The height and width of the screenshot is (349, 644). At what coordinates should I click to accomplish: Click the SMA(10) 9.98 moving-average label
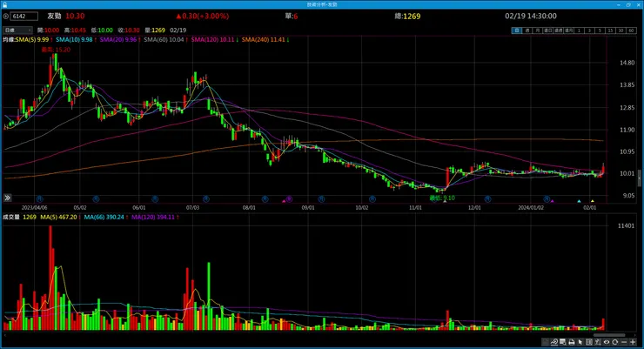pyautogui.click(x=74, y=40)
